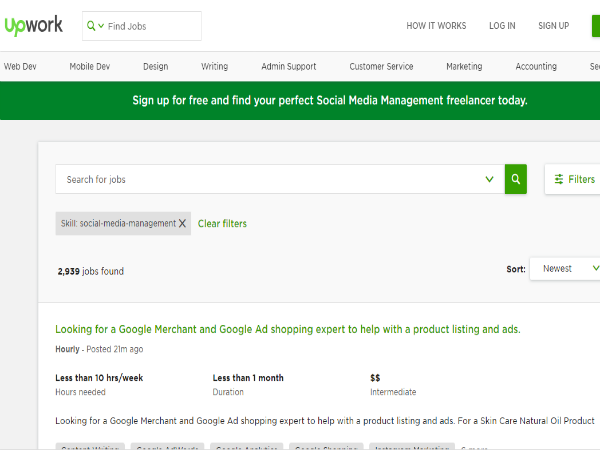Open the Newest sort dropdown

[567, 268]
